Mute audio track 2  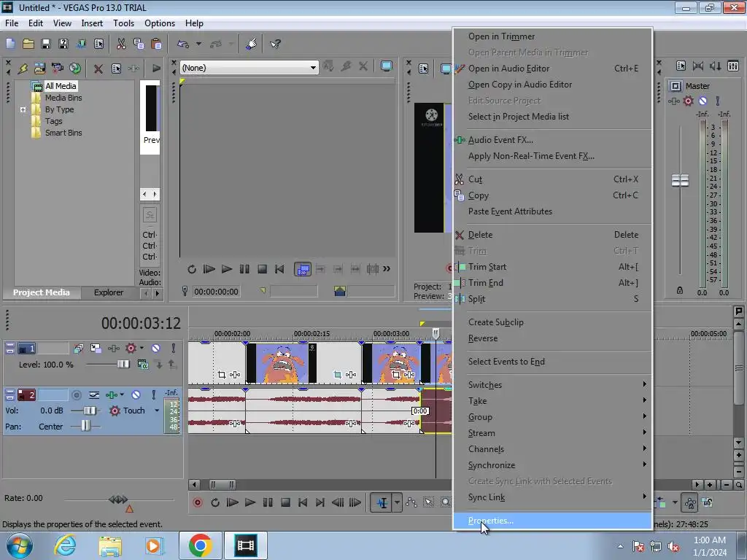click(x=136, y=394)
